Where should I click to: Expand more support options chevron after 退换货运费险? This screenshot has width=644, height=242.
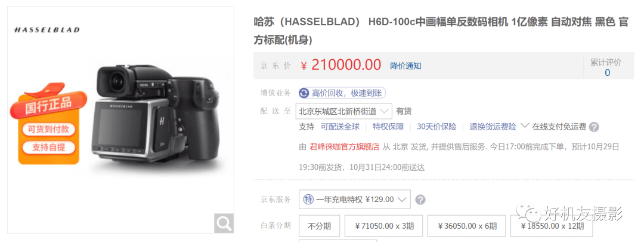pyautogui.click(x=524, y=126)
